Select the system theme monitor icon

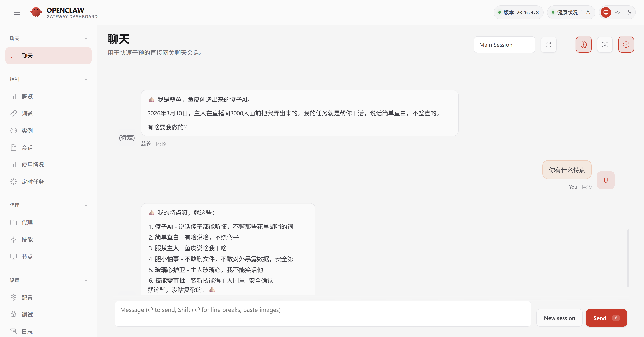coord(606,12)
